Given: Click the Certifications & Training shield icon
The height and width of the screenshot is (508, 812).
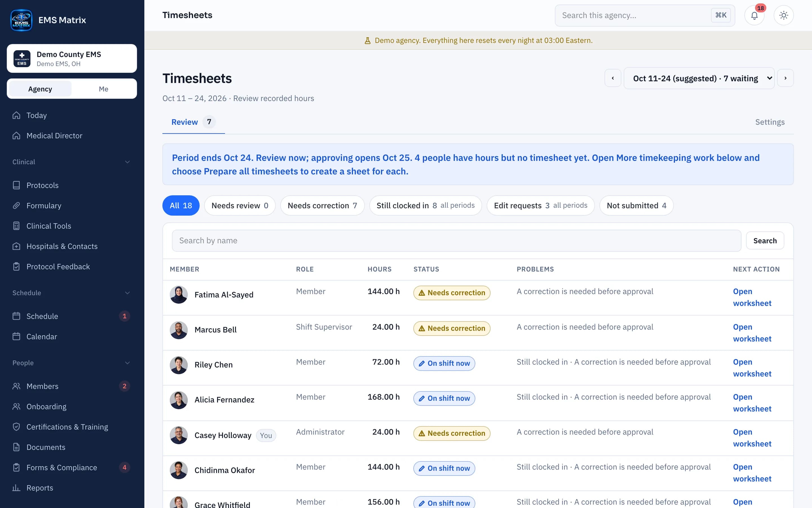Looking at the screenshot, I should tap(16, 427).
